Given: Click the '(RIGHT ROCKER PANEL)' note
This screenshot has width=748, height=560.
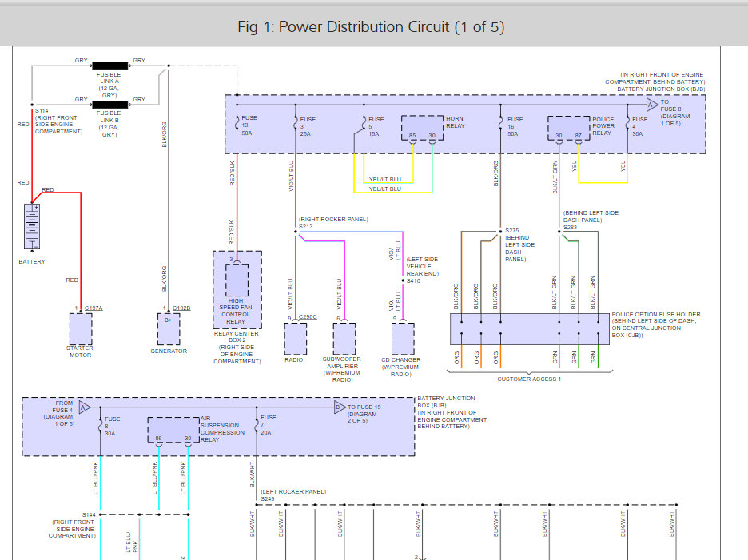Looking at the screenshot, I should 333,220.
